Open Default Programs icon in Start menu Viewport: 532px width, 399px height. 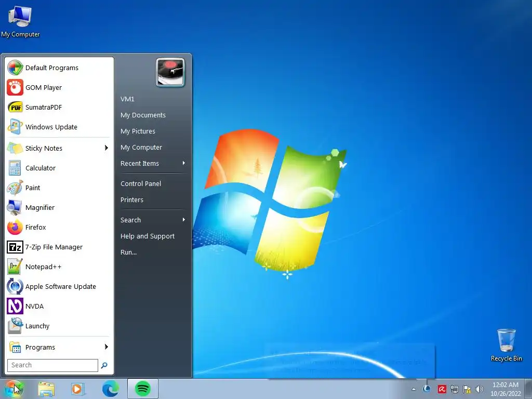coord(15,68)
